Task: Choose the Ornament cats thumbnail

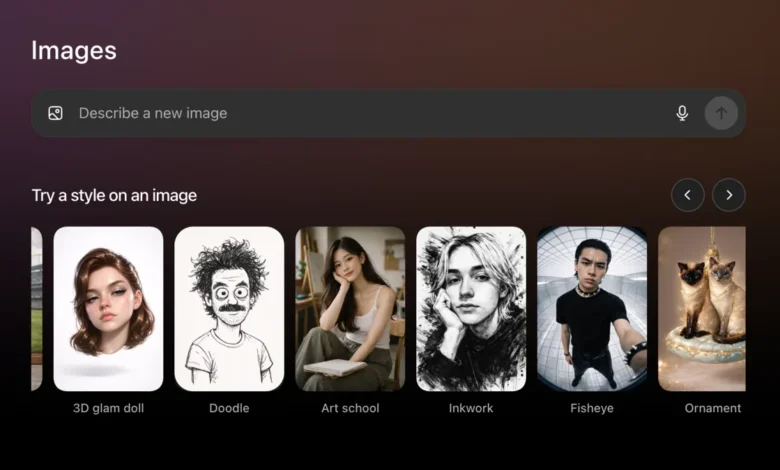Action: (x=702, y=308)
